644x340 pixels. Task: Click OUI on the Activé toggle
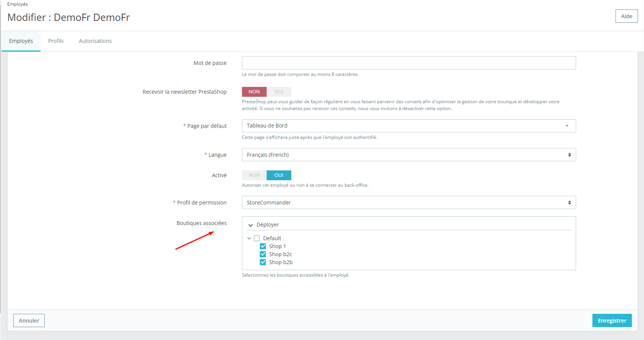pyautogui.click(x=279, y=175)
